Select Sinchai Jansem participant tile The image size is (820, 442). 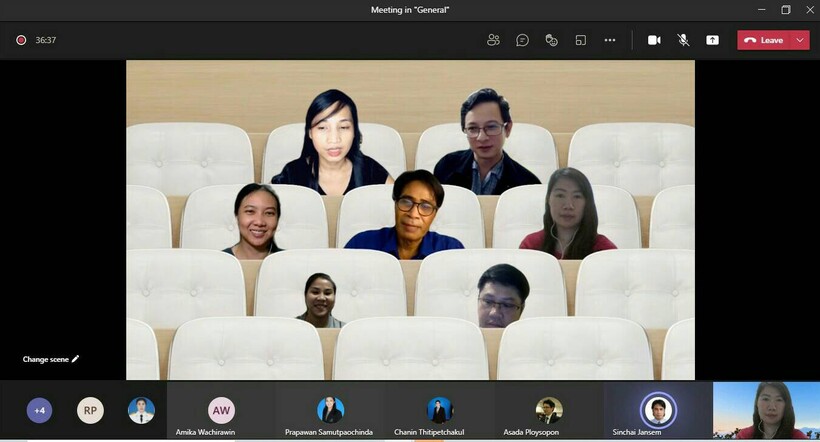(658, 410)
